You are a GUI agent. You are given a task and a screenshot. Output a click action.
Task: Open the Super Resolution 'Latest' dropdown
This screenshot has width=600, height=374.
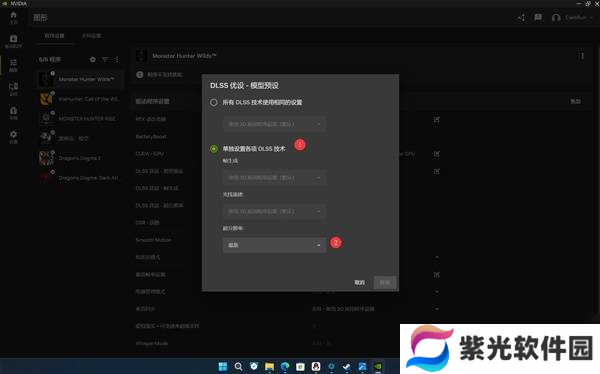(274, 245)
